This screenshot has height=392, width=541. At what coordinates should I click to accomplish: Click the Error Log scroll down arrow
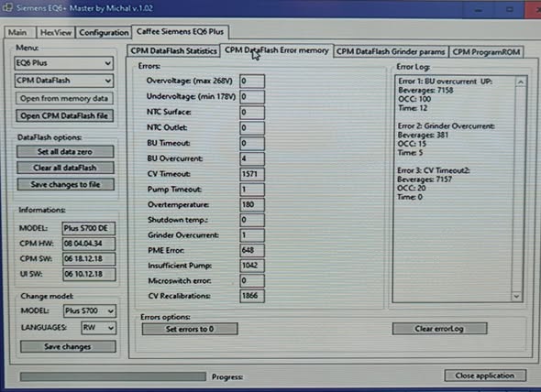coord(516,296)
